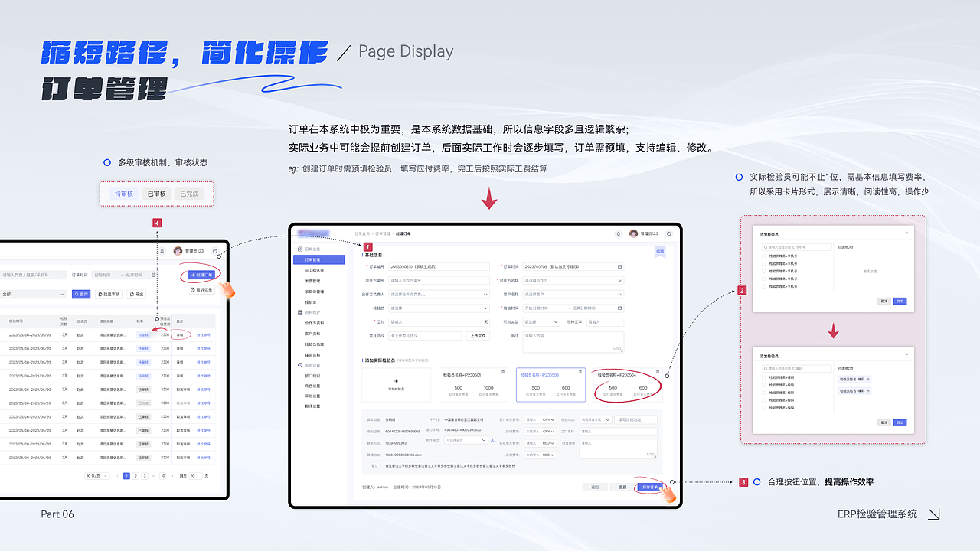Tick the second inspector checkbox in the upper dialog

click(763, 263)
